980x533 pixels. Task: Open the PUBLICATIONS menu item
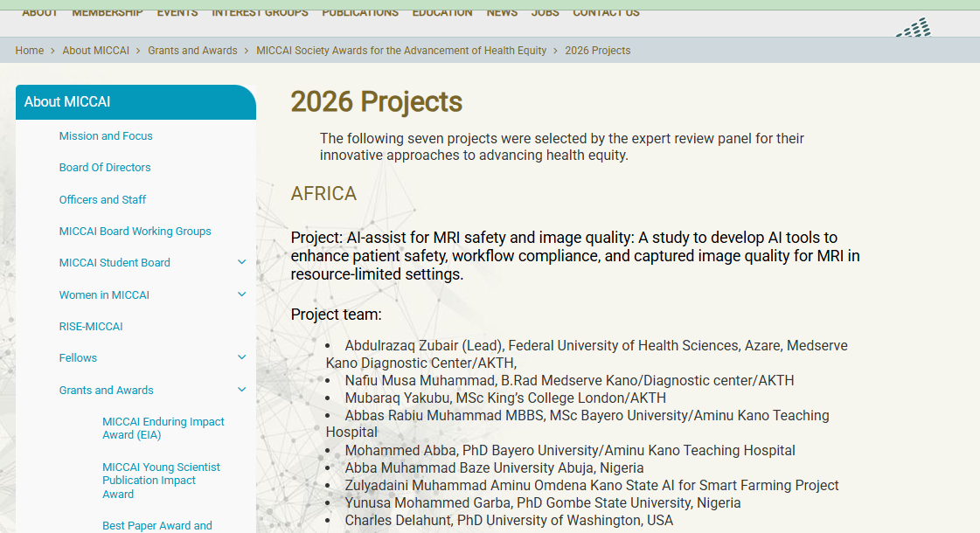pyautogui.click(x=360, y=12)
